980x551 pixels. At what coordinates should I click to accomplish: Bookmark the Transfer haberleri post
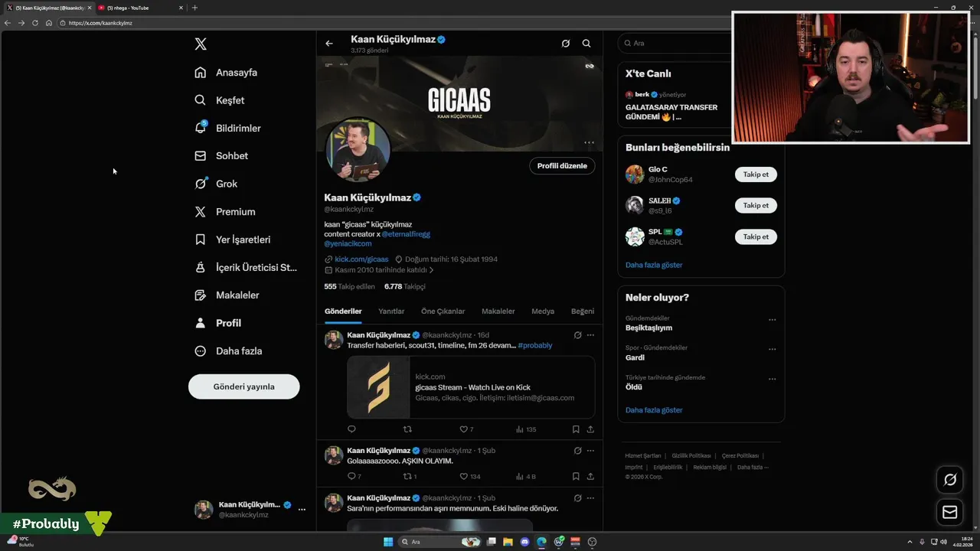click(x=576, y=429)
